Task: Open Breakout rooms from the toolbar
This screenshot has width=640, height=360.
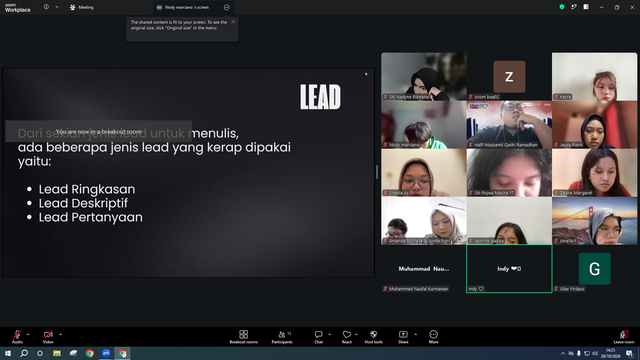Action: click(244, 337)
